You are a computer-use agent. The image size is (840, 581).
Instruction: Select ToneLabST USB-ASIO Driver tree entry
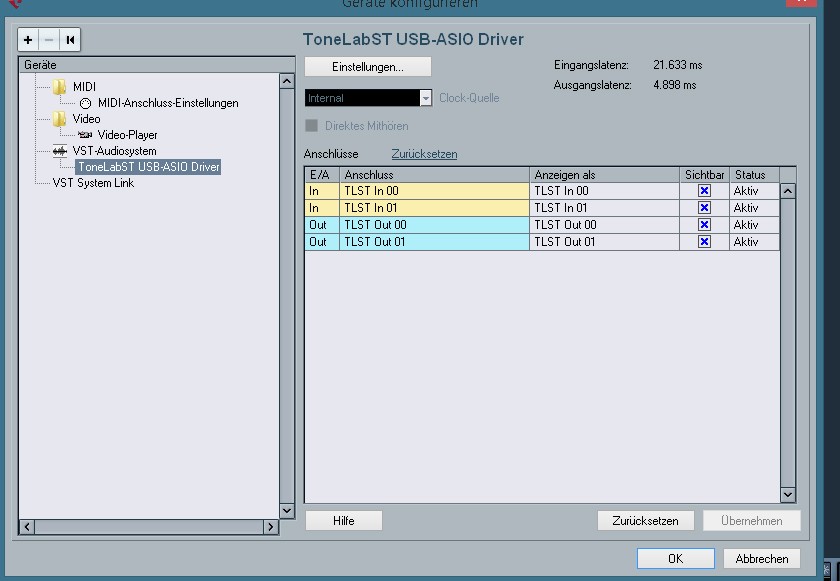tap(148, 167)
